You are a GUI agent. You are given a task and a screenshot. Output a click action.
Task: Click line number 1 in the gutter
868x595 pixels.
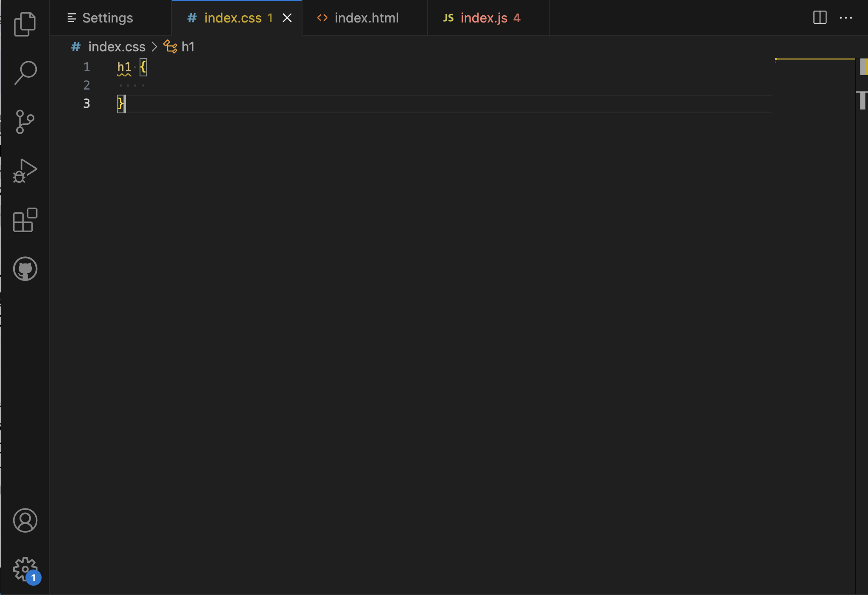pos(87,67)
